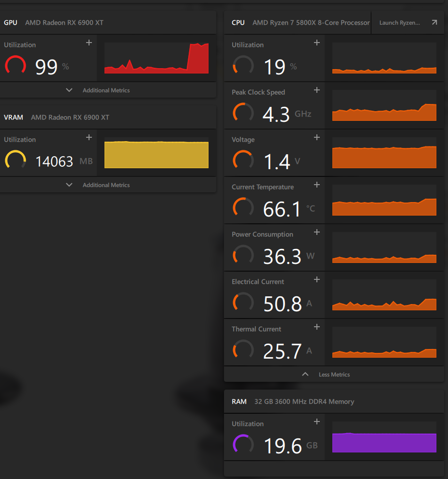Viewport: 448px width, 479px height.
Task: Click the purple RAM Utilization graph
Action: click(x=385, y=437)
